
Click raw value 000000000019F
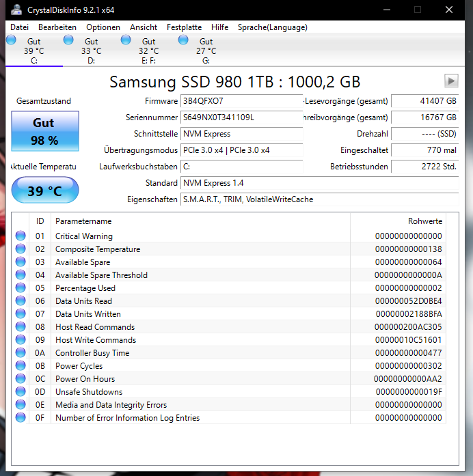point(409,392)
